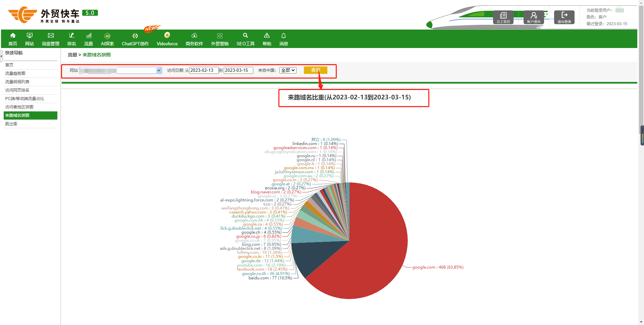This screenshot has width=644, height=325.
Task: Click label linkedin.com : 1 (0.14%)
Action: coord(315,144)
